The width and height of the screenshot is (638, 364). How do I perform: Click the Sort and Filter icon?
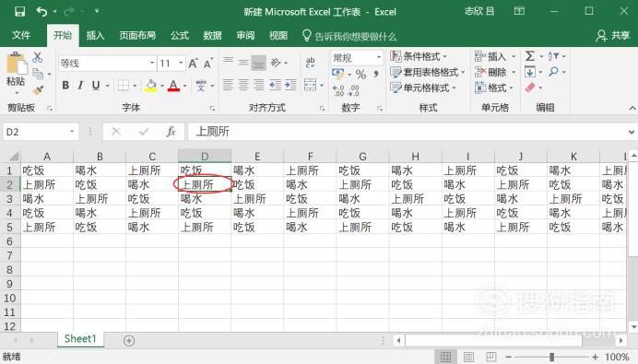(553, 56)
